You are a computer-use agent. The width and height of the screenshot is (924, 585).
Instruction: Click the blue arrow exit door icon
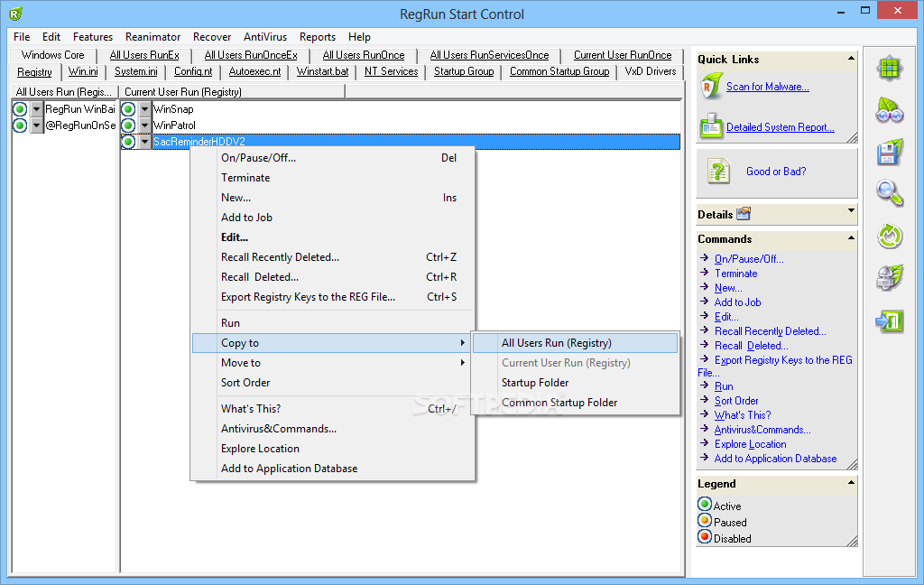[889, 321]
